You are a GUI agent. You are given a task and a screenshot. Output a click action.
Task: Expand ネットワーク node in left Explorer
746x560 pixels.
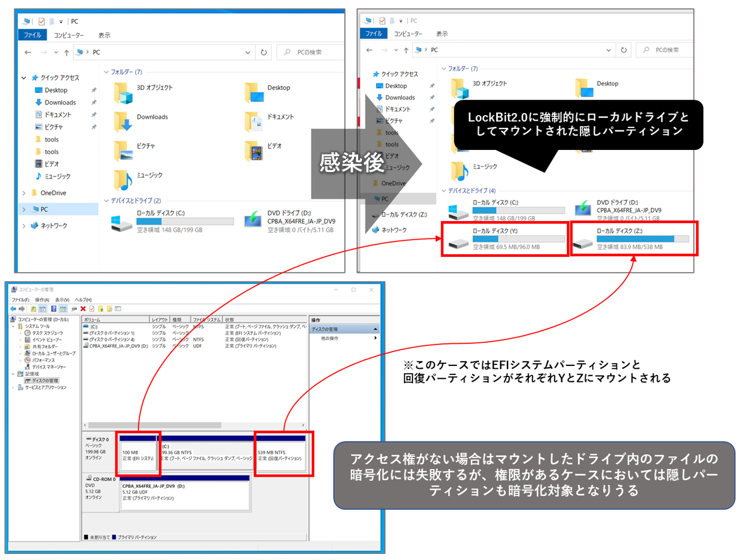tap(24, 226)
